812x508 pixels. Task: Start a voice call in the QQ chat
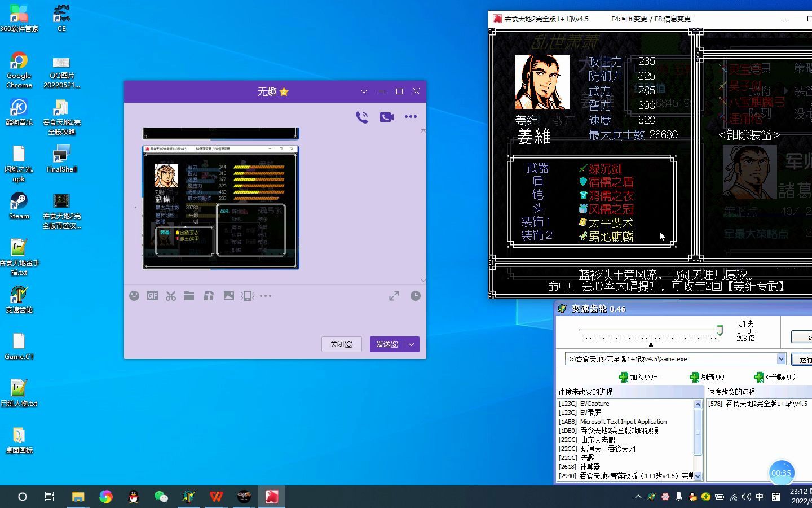click(x=362, y=117)
